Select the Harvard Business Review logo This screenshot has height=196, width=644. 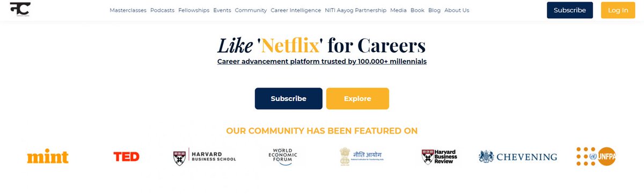[x=441, y=157]
